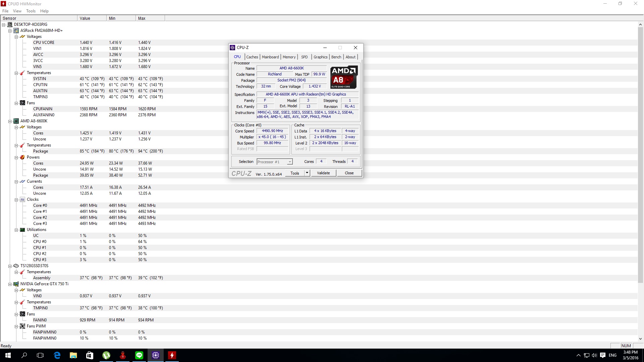Click the Validate button
Screen dimensions: 644x362
[x=323, y=173]
